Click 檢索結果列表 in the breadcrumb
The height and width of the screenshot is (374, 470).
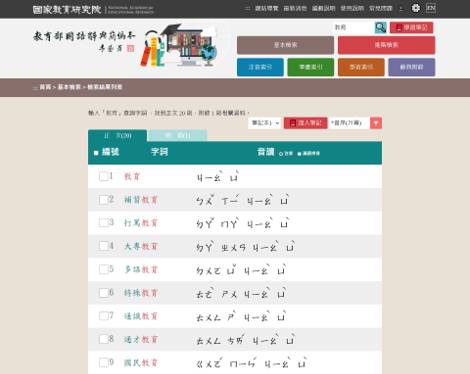point(105,87)
